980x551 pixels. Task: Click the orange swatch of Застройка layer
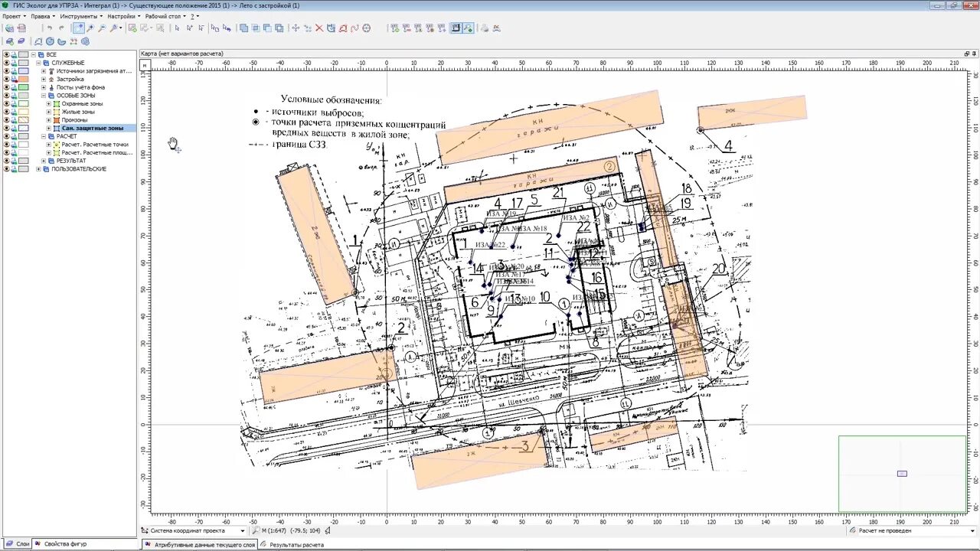click(x=24, y=79)
